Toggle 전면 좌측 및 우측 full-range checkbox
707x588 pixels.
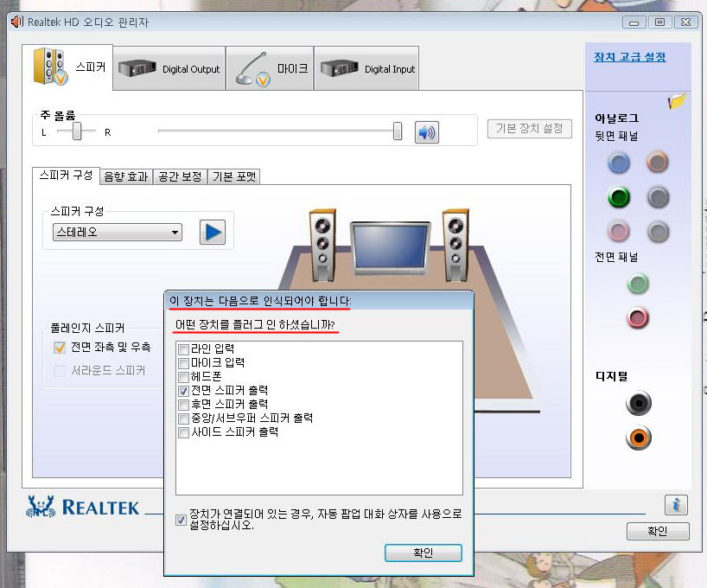[x=60, y=348]
